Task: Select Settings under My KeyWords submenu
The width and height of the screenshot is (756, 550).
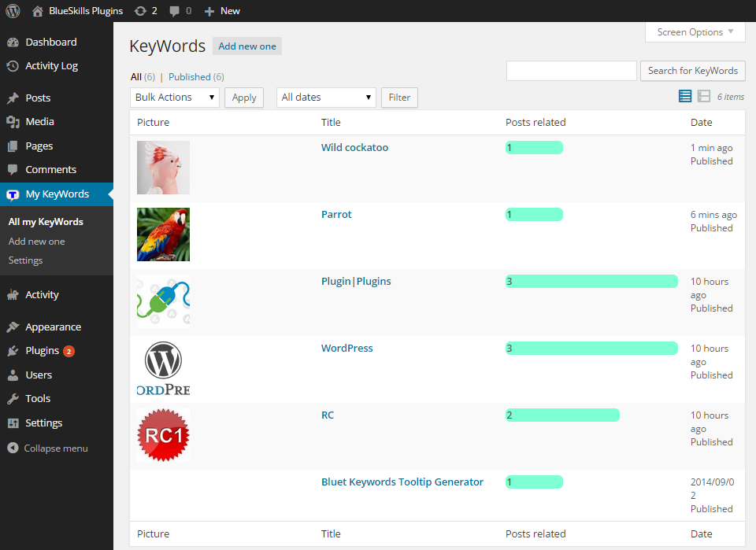Action: (x=25, y=260)
